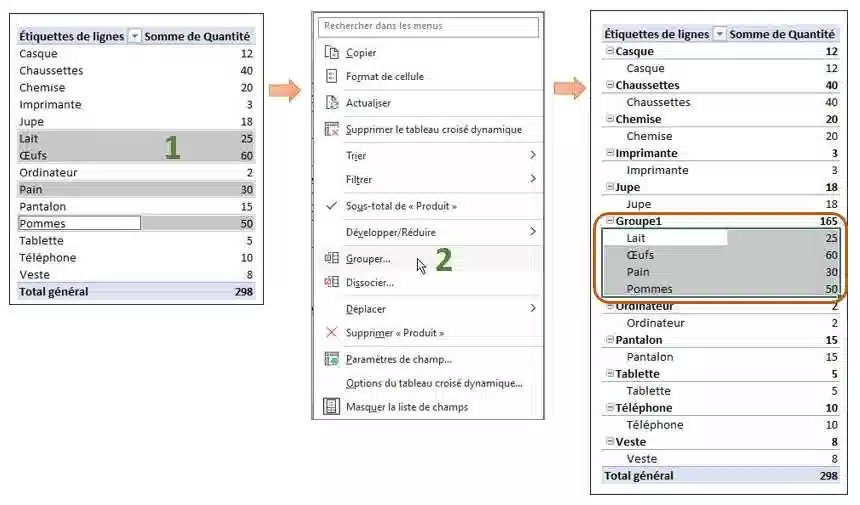Choose Options du tableau croisé dynamique

434,383
